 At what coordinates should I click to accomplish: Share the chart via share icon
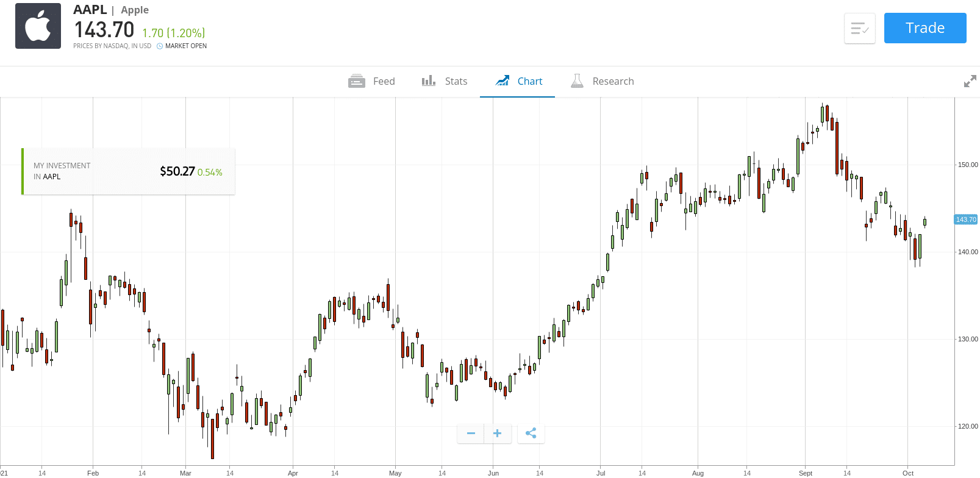click(x=531, y=433)
